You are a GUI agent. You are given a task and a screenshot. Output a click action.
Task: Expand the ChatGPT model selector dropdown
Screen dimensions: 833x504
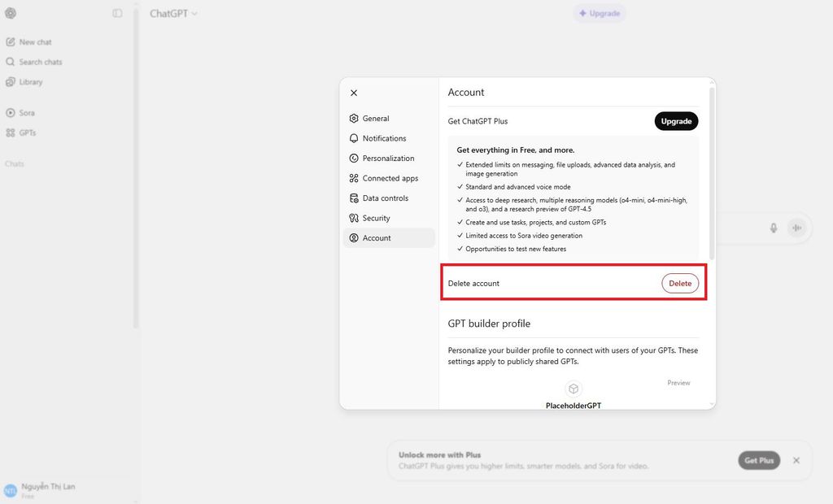(x=173, y=13)
